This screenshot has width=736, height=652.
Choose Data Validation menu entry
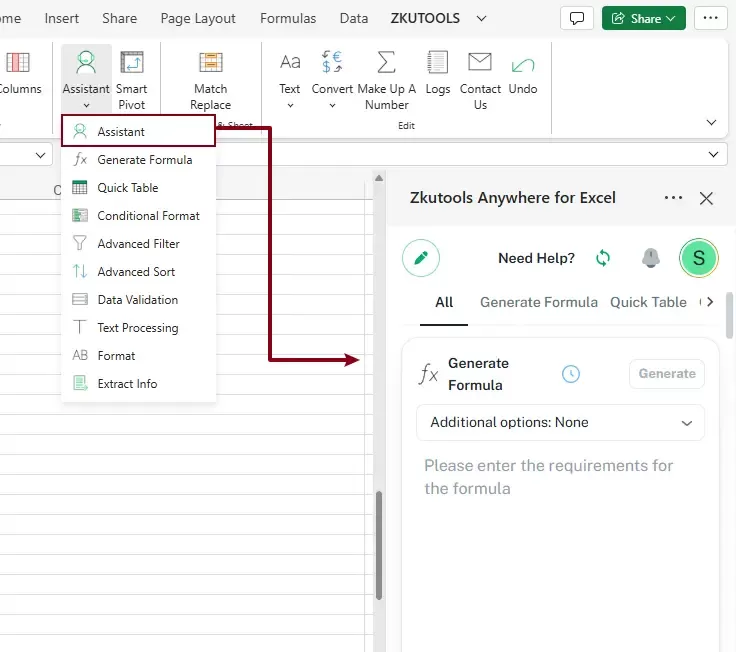(x=138, y=299)
